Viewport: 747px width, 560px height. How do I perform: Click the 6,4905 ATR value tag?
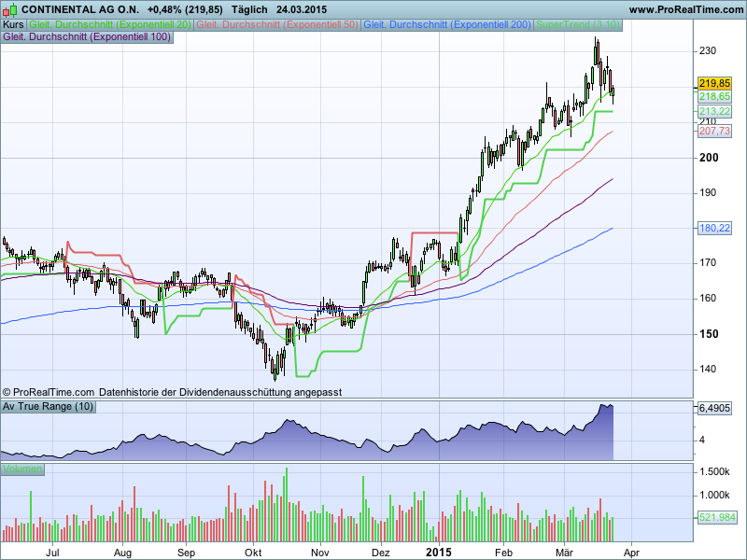click(x=714, y=409)
